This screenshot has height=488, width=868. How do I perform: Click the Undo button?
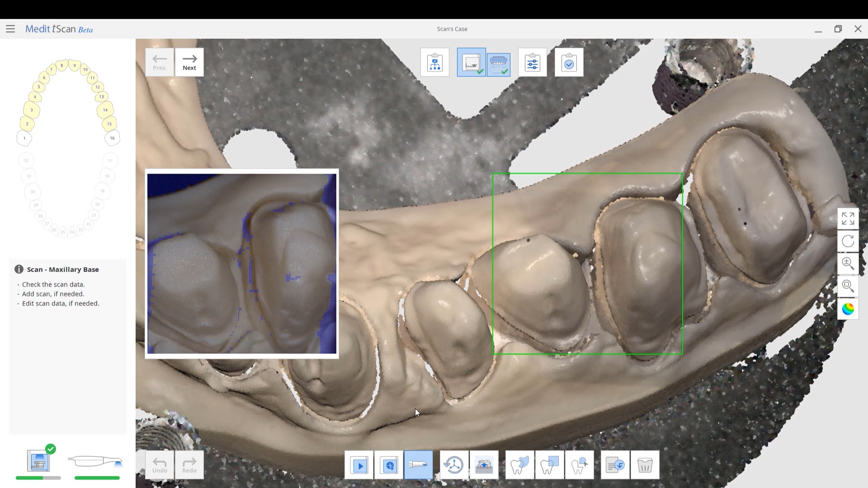click(160, 465)
